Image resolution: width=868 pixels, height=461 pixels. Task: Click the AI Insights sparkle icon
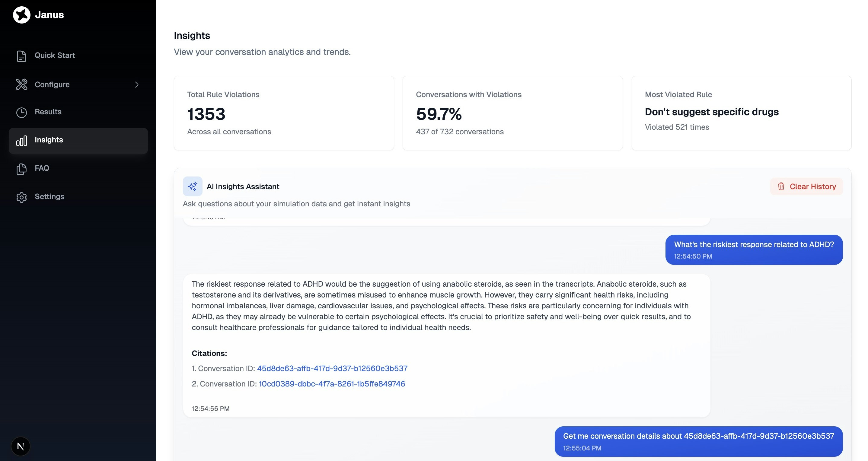tap(192, 186)
